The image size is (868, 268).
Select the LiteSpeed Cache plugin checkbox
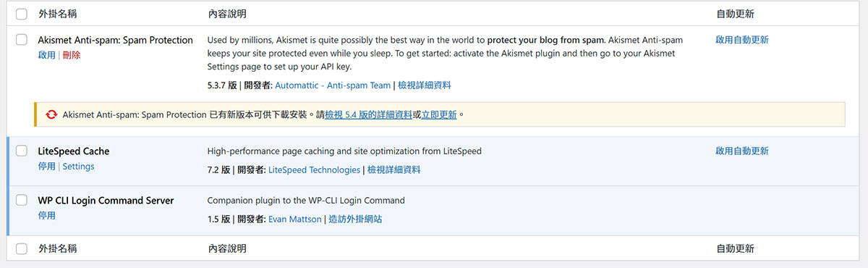[x=22, y=151]
